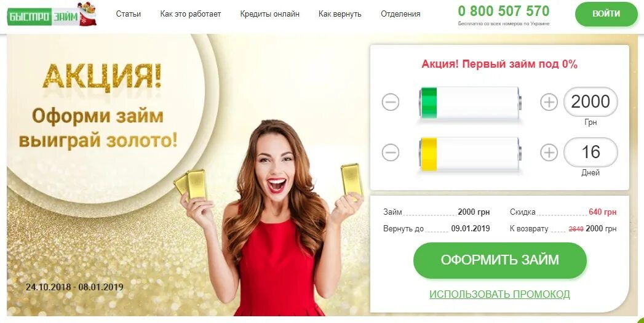
Task: Open Как это работает page
Action: point(191,14)
